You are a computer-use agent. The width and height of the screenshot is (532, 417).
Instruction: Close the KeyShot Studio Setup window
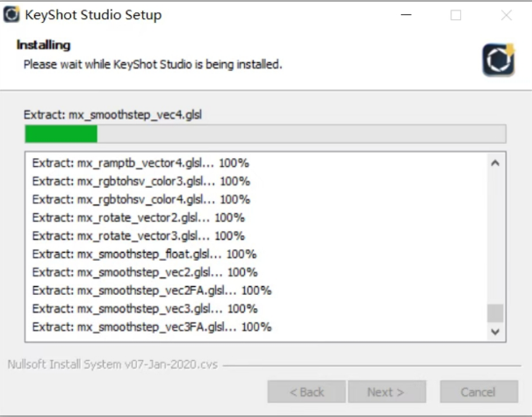[x=507, y=15]
